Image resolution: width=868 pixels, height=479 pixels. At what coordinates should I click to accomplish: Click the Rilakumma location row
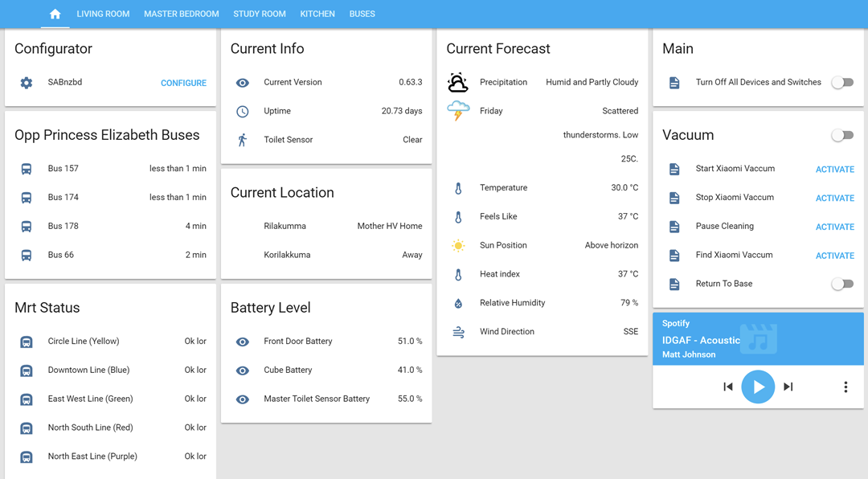click(x=326, y=227)
